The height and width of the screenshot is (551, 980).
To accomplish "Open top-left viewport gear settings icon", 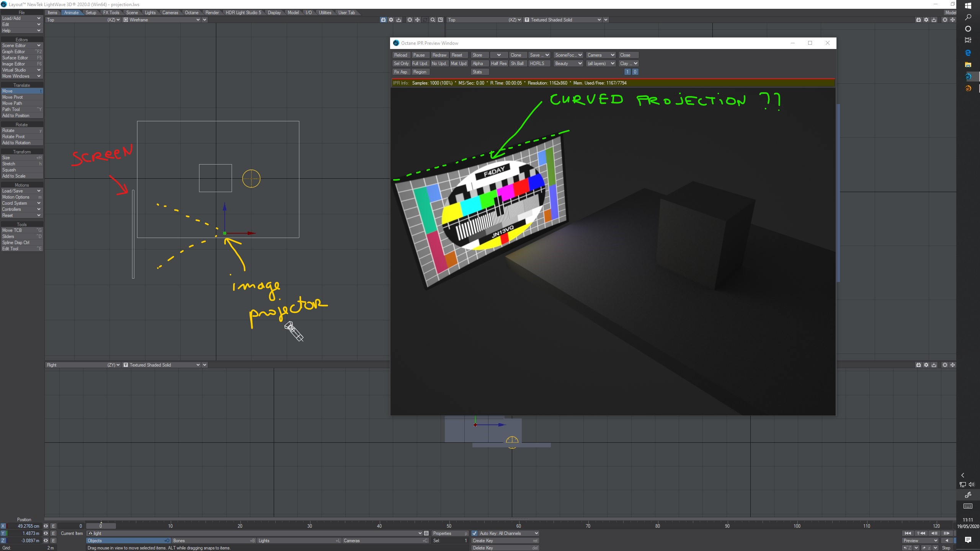I will 391,20.
